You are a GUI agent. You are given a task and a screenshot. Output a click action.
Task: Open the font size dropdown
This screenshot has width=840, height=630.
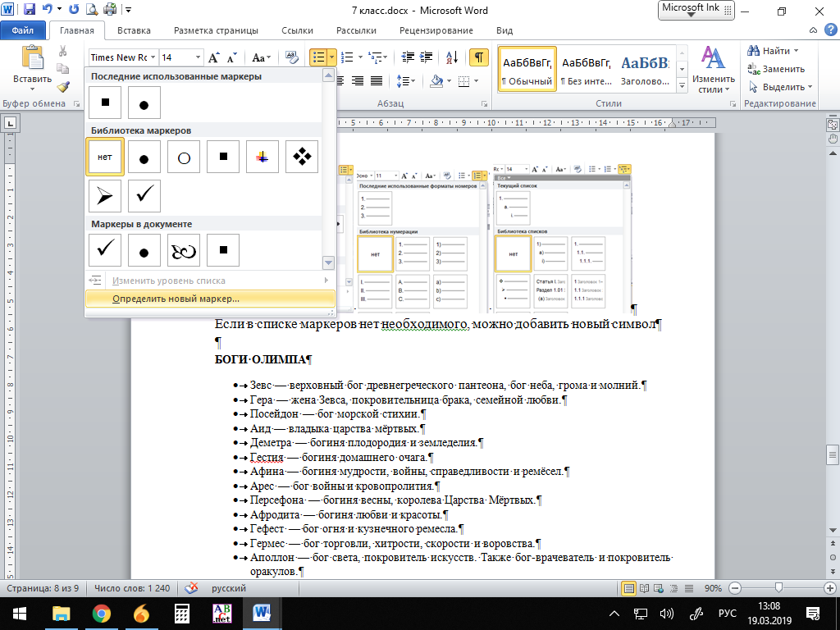tap(197, 57)
